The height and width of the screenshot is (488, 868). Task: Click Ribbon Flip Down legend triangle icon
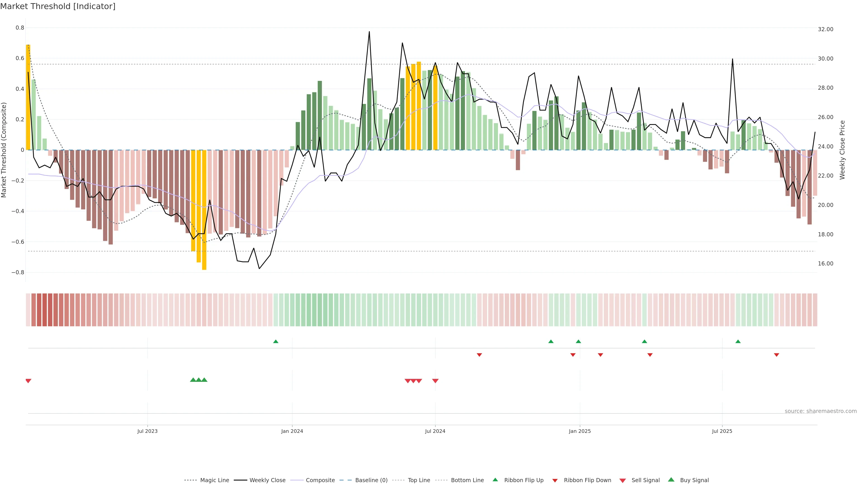(555, 481)
